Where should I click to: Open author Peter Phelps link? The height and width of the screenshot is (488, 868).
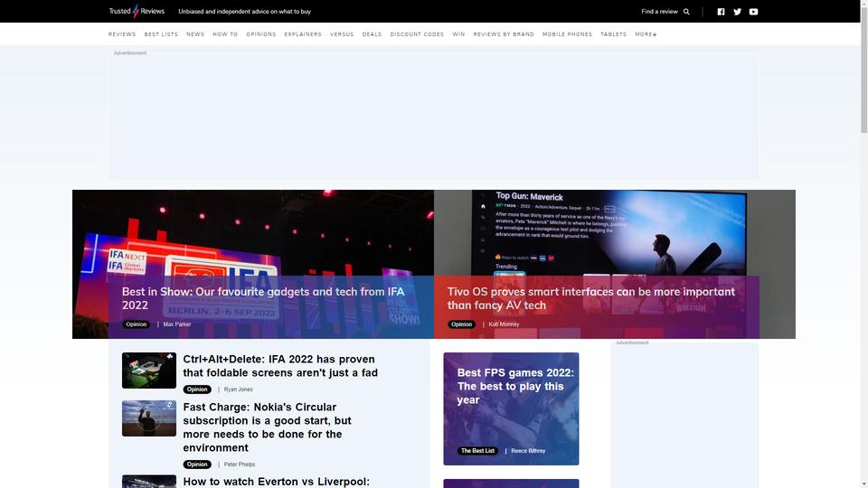click(239, 465)
